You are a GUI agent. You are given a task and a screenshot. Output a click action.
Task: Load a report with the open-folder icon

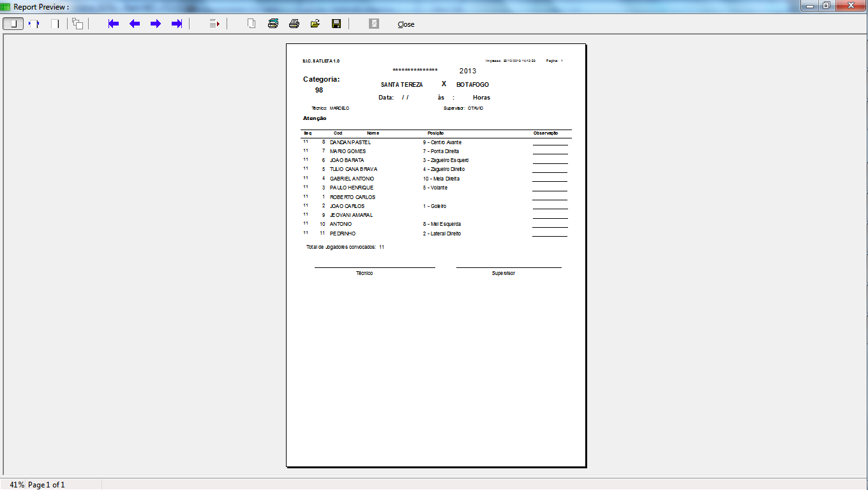point(315,24)
